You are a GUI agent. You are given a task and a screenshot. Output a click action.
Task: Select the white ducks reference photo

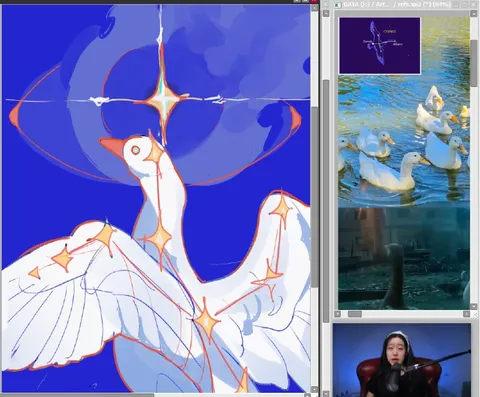404,140
